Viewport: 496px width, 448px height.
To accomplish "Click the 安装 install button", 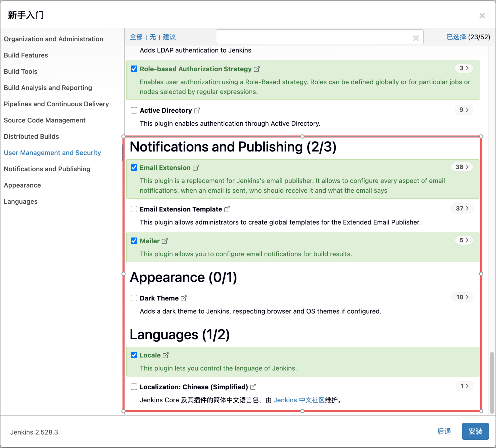I will [475, 431].
